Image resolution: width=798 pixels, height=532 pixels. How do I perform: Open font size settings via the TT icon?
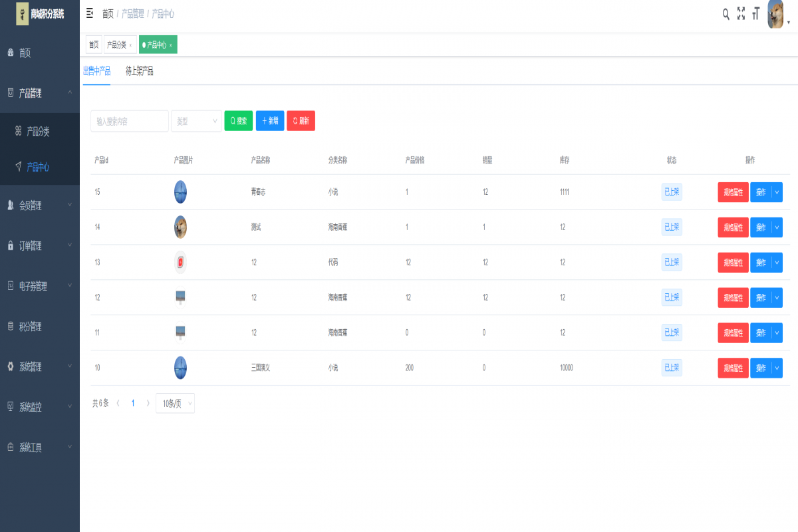[756, 13]
